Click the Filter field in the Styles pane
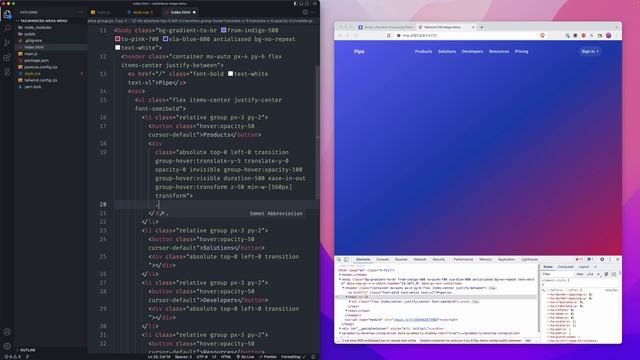The width and height of the screenshot is (640, 360). (558, 274)
